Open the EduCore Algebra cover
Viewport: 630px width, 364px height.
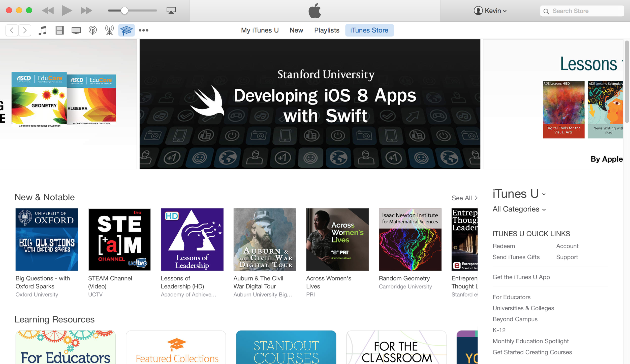pos(91,99)
